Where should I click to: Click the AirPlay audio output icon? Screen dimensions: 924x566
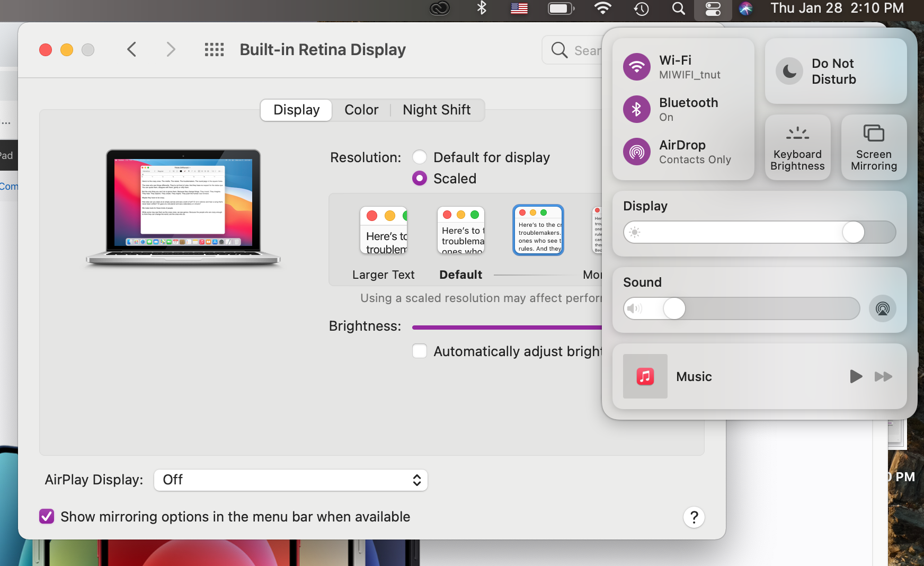click(882, 308)
